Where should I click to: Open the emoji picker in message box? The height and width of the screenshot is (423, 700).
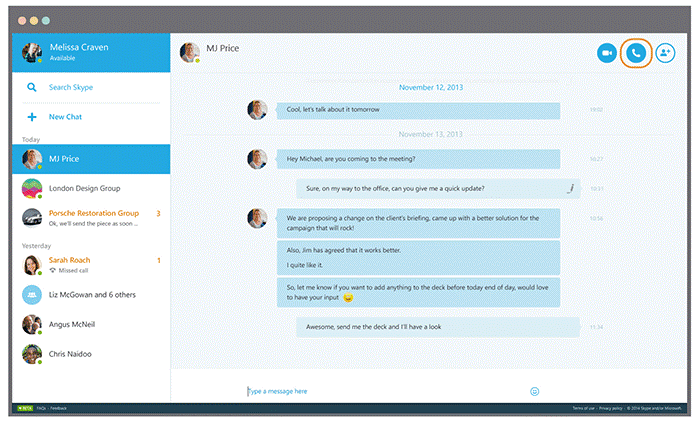point(534,391)
